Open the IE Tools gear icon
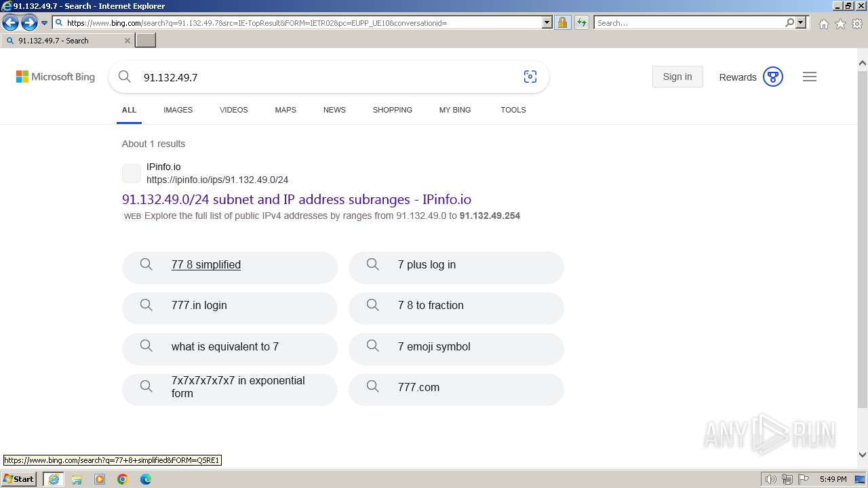This screenshot has height=488, width=868. pos(857,24)
